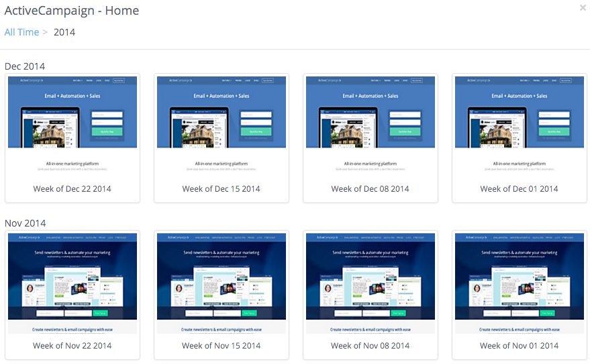Click the 'Week of Nov 01 2014' caption
The height and width of the screenshot is (364, 590).
pyautogui.click(x=520, y=346)
